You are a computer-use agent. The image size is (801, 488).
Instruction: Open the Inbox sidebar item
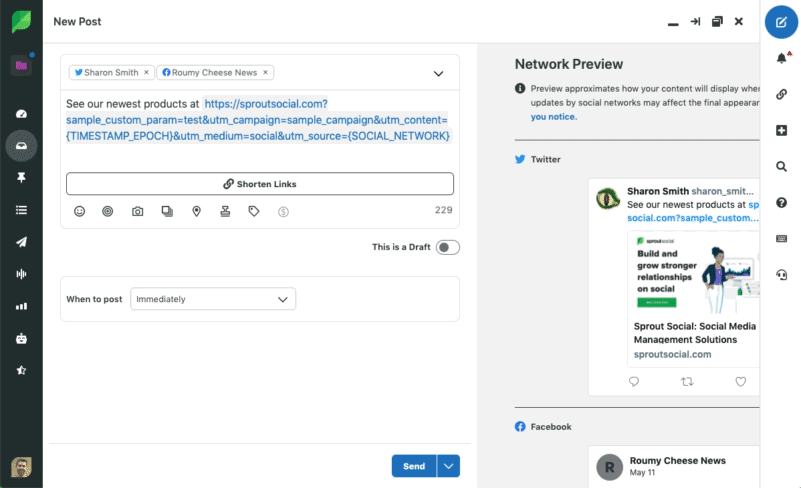pyautogui.click(x=21, y=146)
